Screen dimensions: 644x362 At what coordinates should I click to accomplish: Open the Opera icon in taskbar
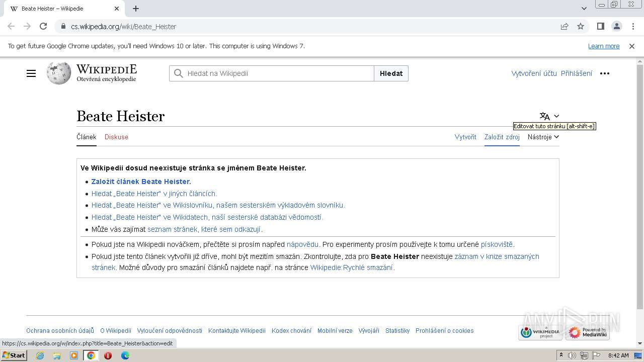click(108, 355)
